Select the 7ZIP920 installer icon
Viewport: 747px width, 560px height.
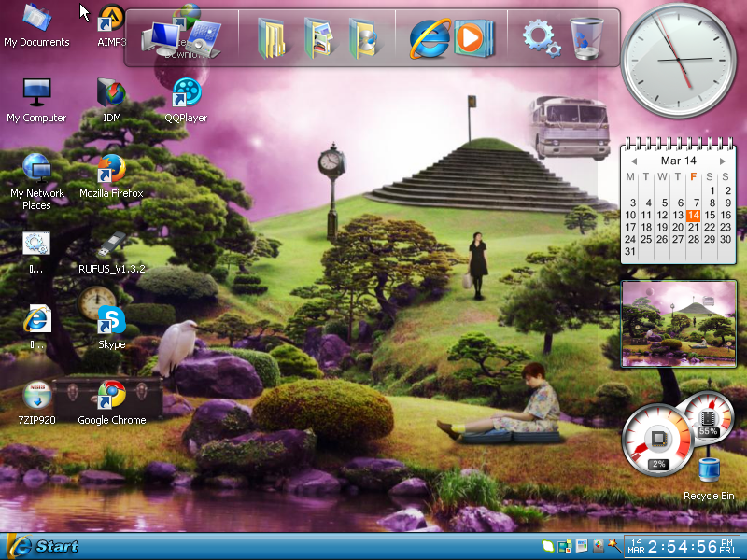pos(36,403)
